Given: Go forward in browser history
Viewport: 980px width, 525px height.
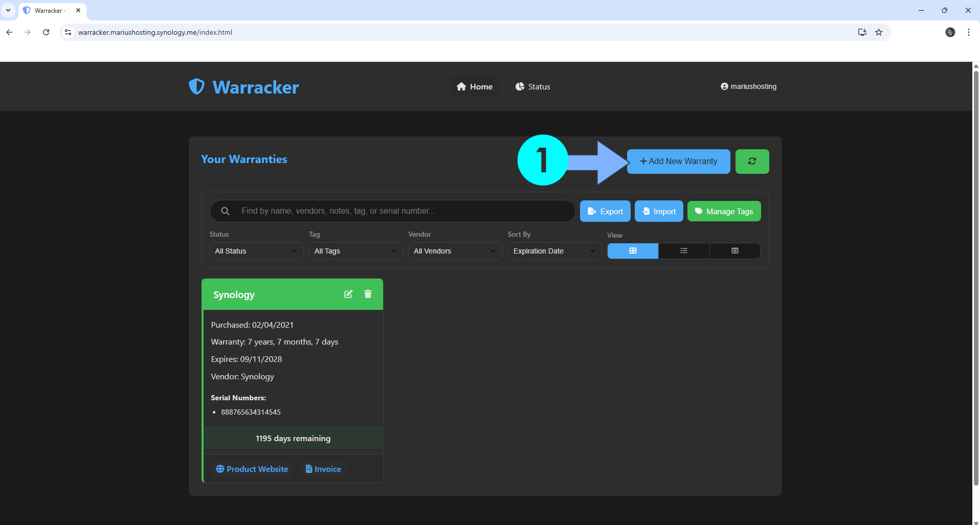Looking at the screenshot, I should [x=28, y=32].
